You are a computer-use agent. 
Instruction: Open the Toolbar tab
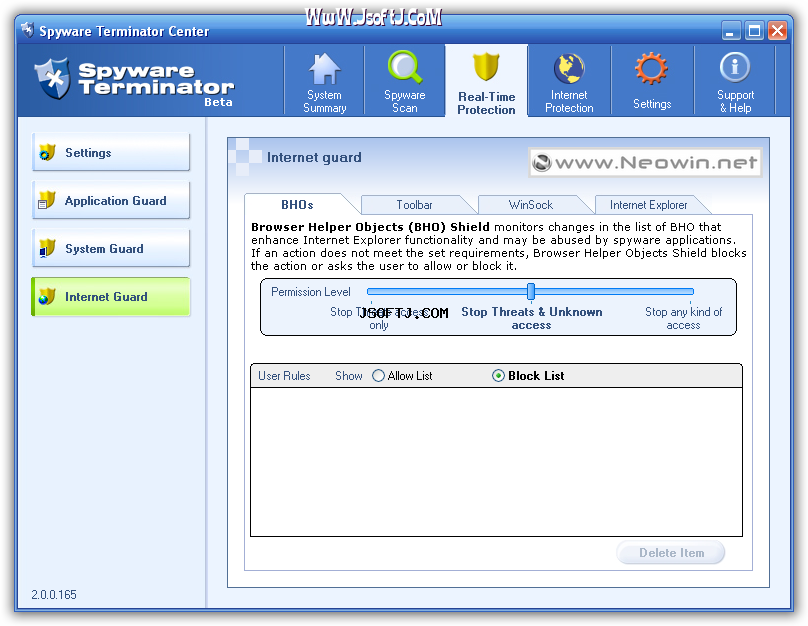pyautogui.click(x=414, y=205)
